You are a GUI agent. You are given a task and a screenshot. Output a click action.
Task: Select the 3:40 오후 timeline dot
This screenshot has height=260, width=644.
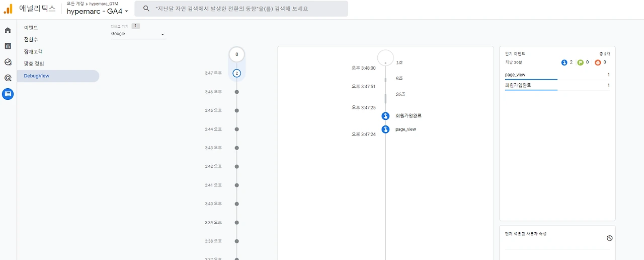(237, 204)
